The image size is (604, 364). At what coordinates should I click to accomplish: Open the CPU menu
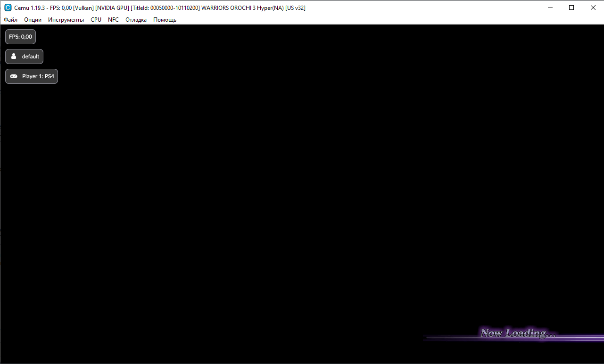[x=96, y=20]
